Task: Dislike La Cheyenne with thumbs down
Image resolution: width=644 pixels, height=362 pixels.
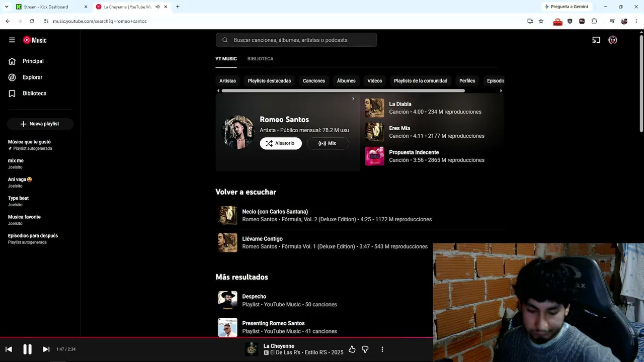Action: click(365, 349)
